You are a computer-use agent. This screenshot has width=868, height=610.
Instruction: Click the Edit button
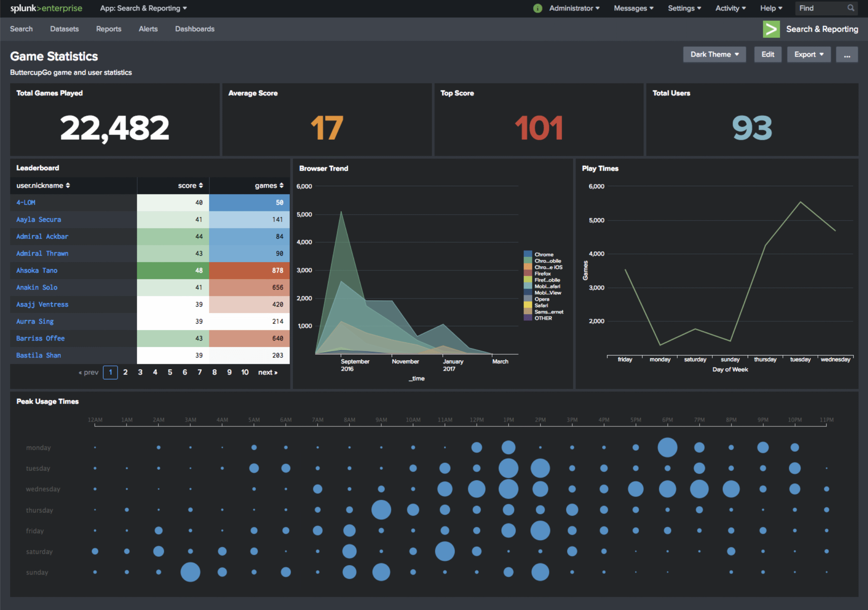click(x=767, y=54)
